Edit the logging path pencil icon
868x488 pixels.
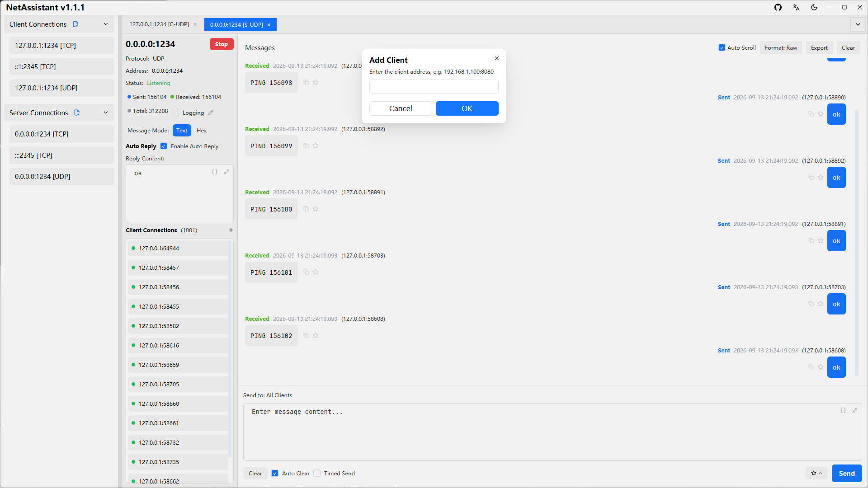click(x=211, y=113)
